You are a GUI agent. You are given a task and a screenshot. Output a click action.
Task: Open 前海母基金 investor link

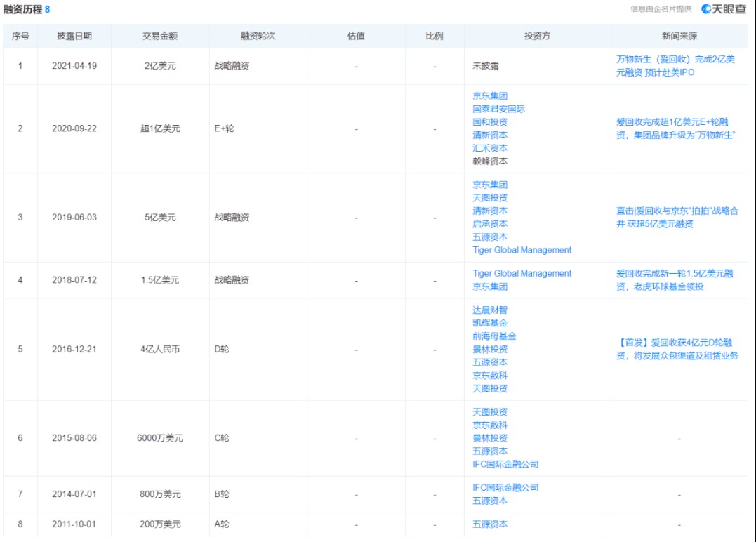click(x=494, y=336)
